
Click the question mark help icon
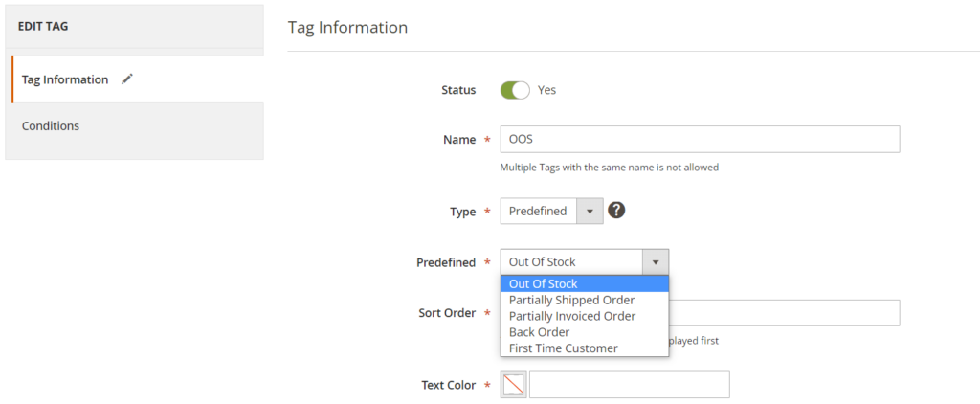pos(616,211)
